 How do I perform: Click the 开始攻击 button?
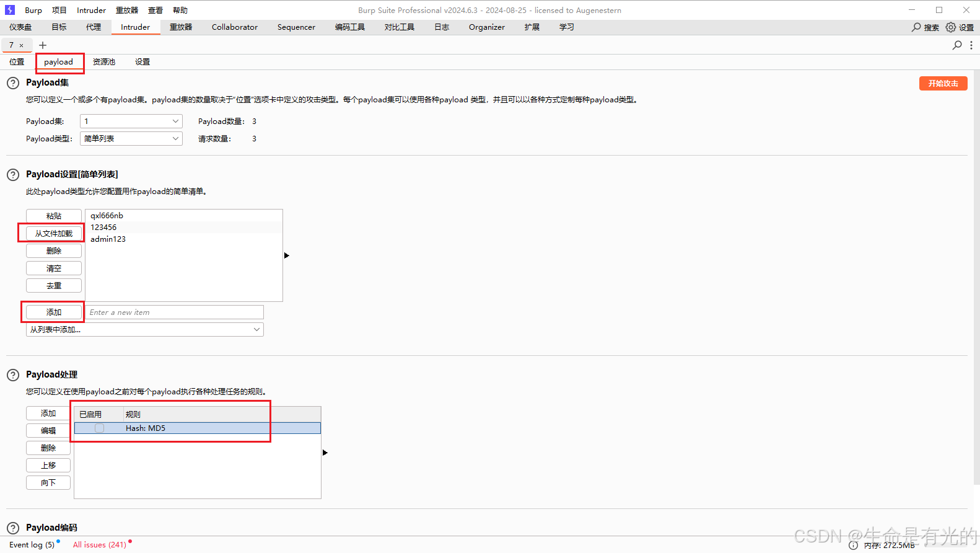[943, 84]
